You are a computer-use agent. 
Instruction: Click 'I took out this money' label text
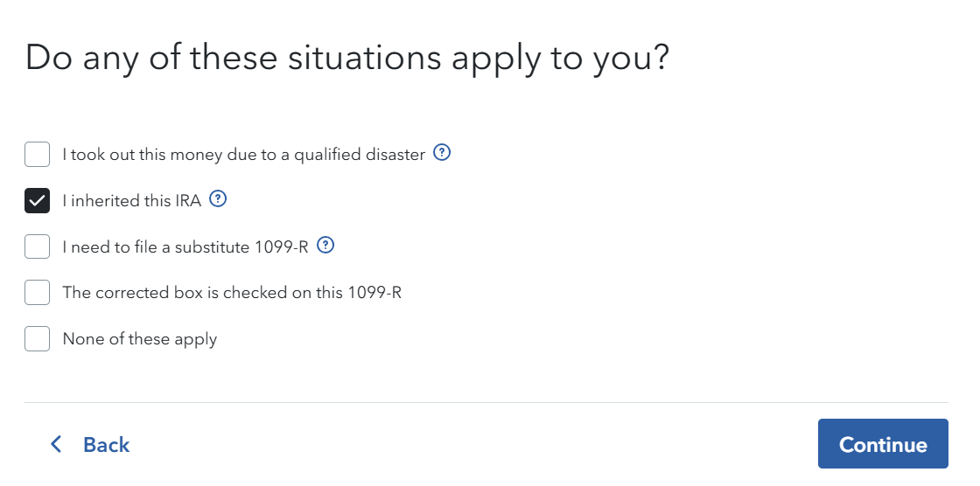click(x=243, y=155)
